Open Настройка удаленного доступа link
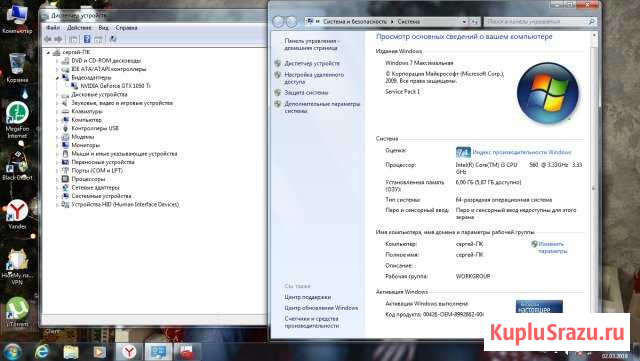Image resolution: width=640 pixels, height=361 pixels. click(x=314, y=78)
